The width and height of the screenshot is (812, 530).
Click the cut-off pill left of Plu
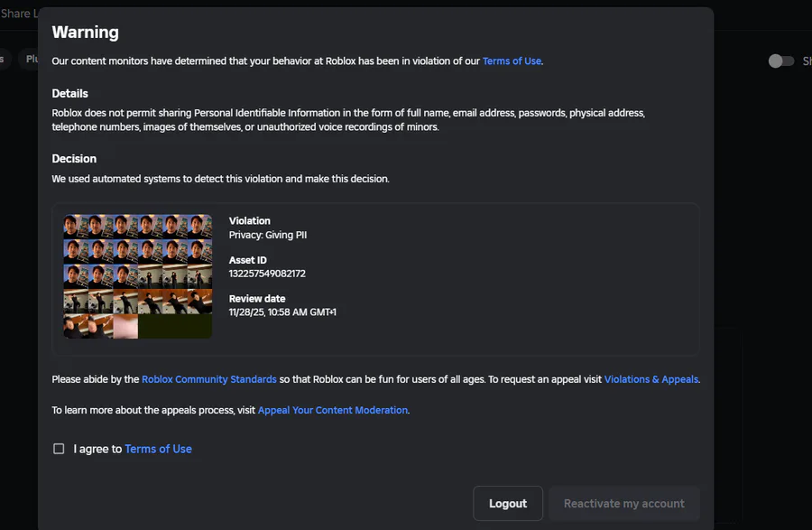point(3,59)
